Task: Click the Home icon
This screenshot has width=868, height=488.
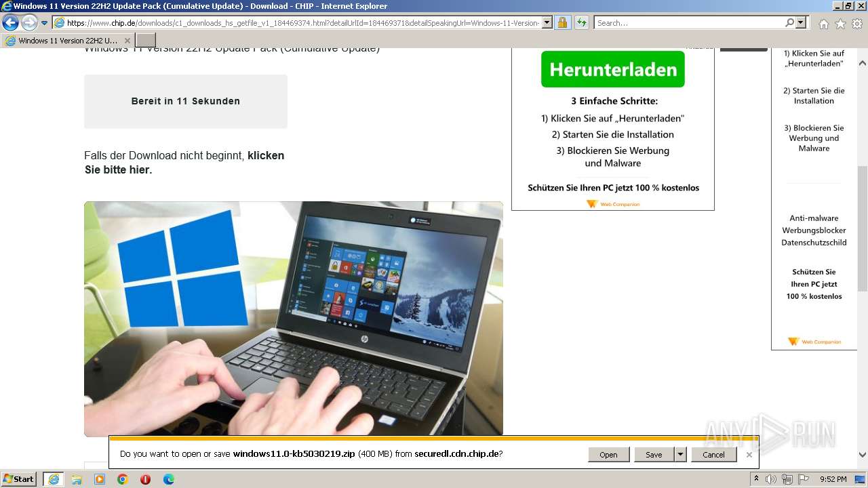Action: (x=823, y=24)
